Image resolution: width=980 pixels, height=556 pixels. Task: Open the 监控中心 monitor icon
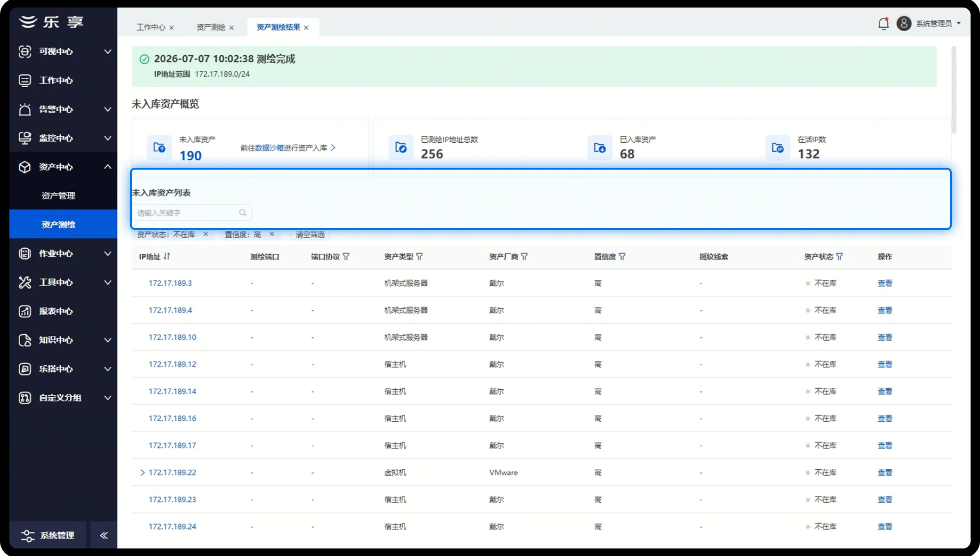click(x=25, y=138)
